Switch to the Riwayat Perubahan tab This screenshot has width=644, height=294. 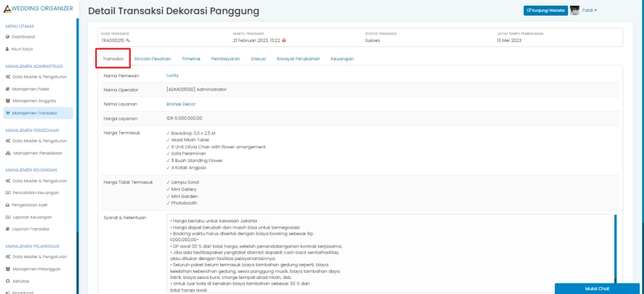pyautogui.click(x=299, y=58)
